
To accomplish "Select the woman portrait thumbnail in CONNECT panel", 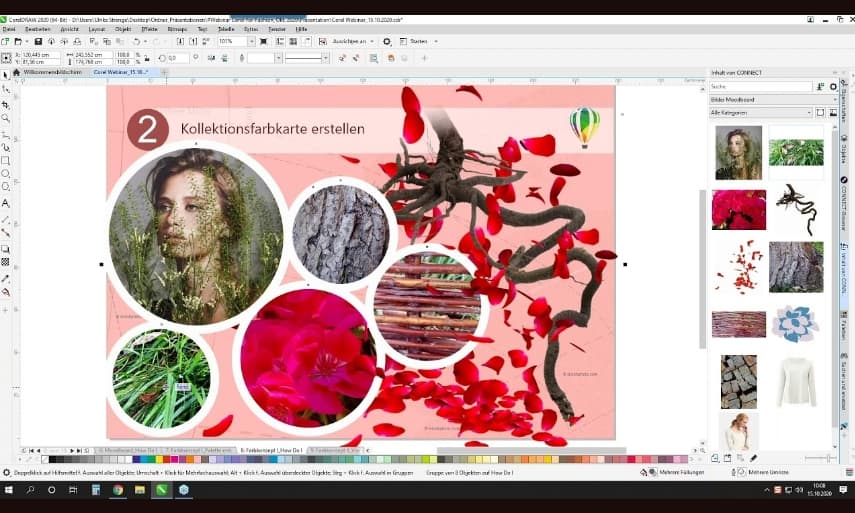I will coord(738,152).
